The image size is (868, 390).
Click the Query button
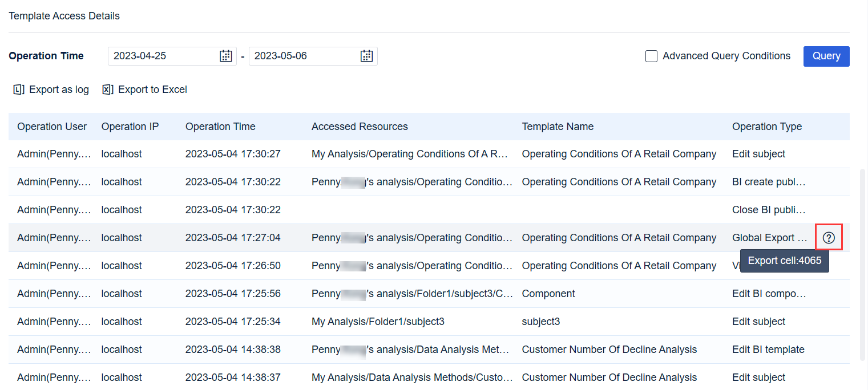pyautogui.click(x=826, y=56)
